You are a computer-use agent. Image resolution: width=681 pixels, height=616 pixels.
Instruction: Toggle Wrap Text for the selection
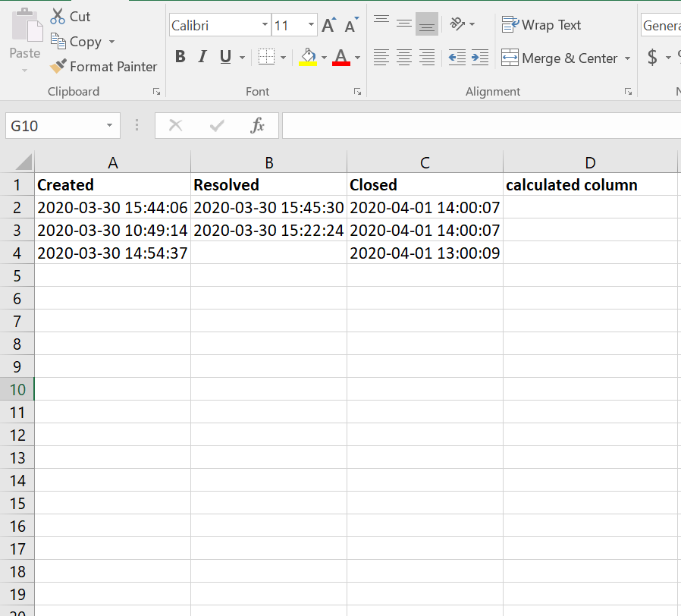541,24
